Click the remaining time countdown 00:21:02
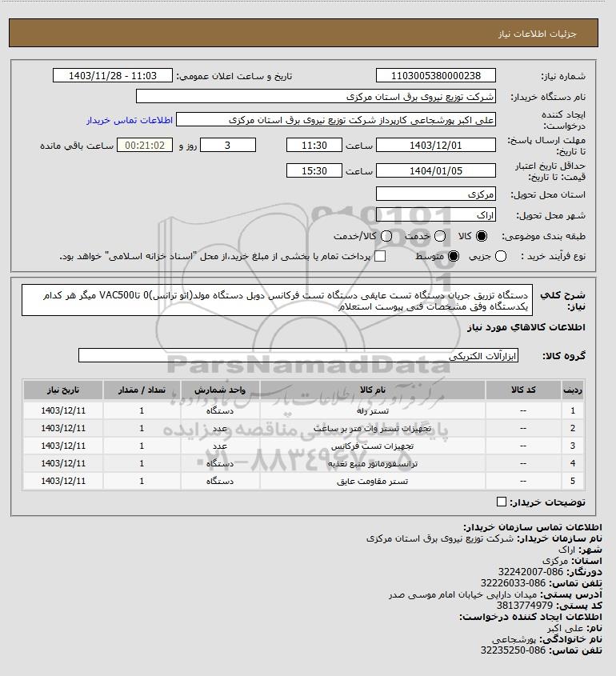 (x=145, y=146)
